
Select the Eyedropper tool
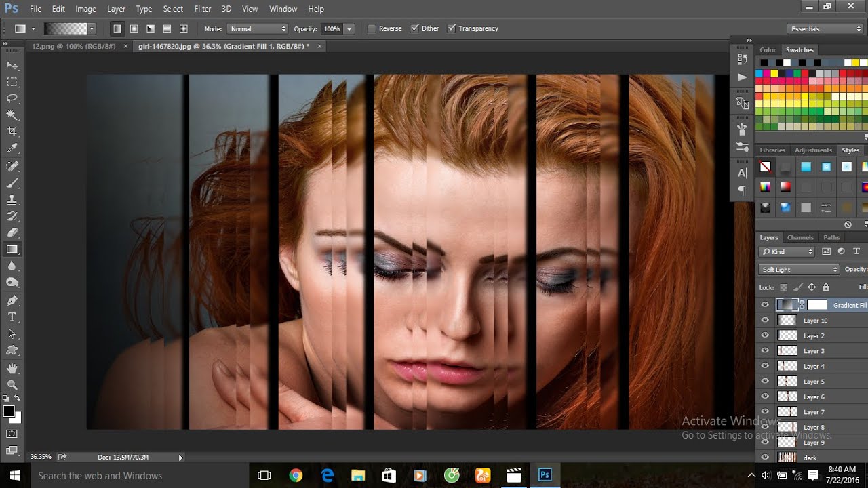[x=12, y=148]
